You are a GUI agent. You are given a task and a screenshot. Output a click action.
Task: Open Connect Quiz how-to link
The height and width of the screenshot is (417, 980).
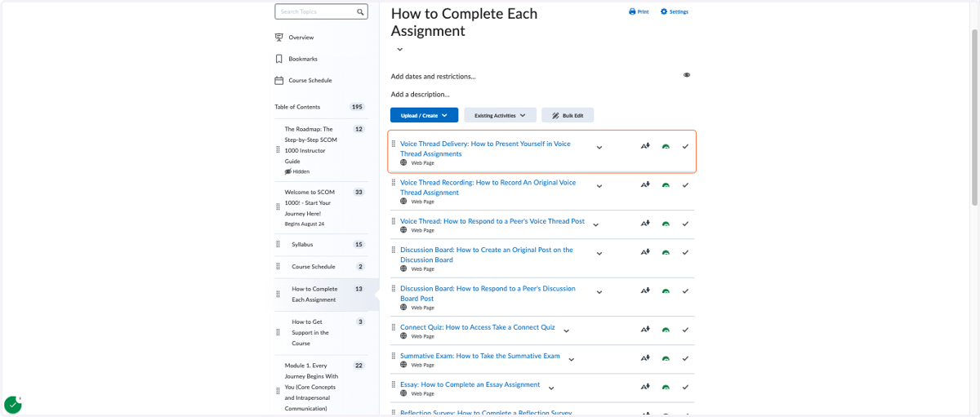tap(477, 327)
